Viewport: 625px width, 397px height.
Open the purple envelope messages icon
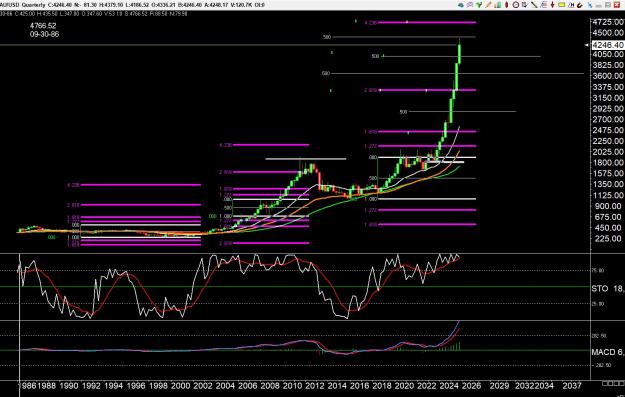pyautogui.click(x=470, y=5)
